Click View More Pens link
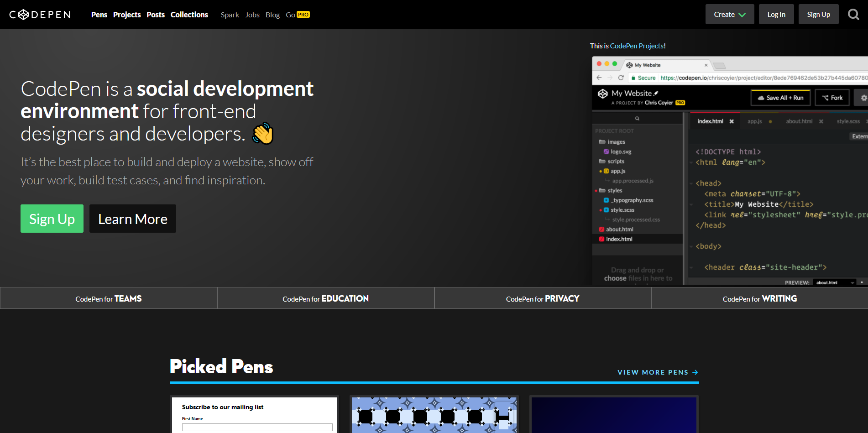 (658, 372)
